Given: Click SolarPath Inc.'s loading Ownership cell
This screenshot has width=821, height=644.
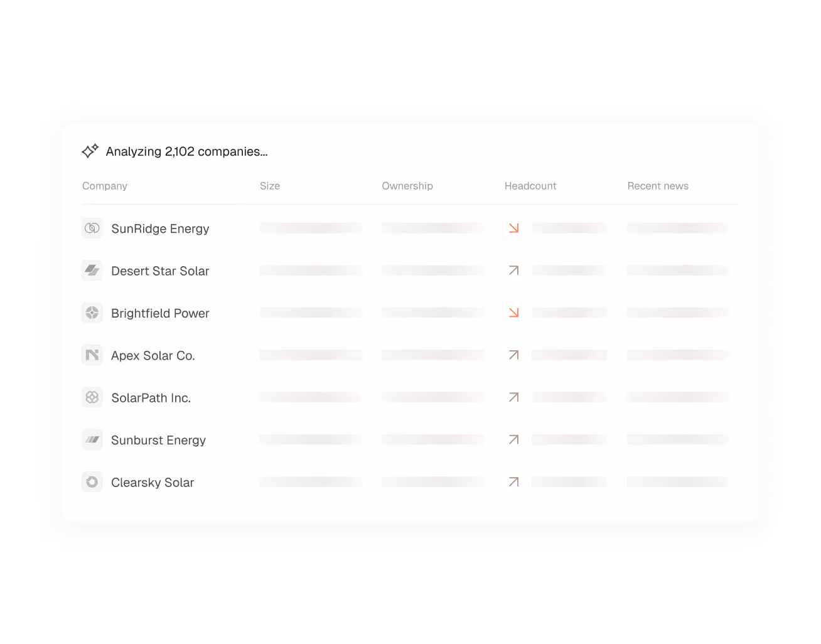Looking at the screenshot, I should pyautogui.click(x=433, y=397).
